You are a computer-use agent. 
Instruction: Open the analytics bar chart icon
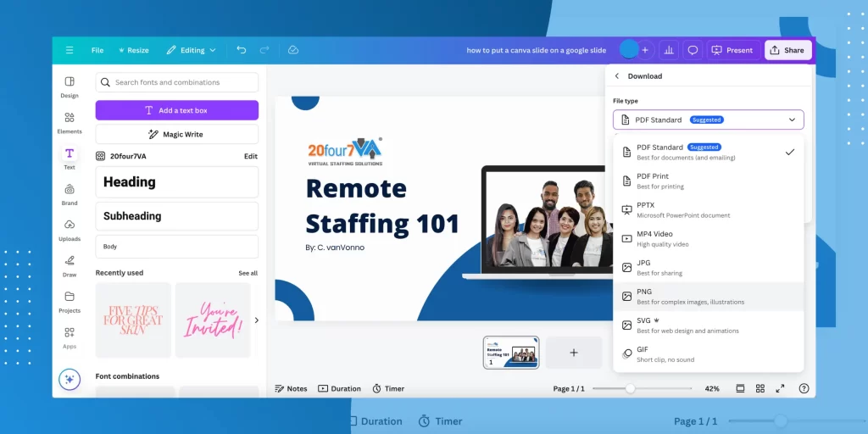point(669,50)
